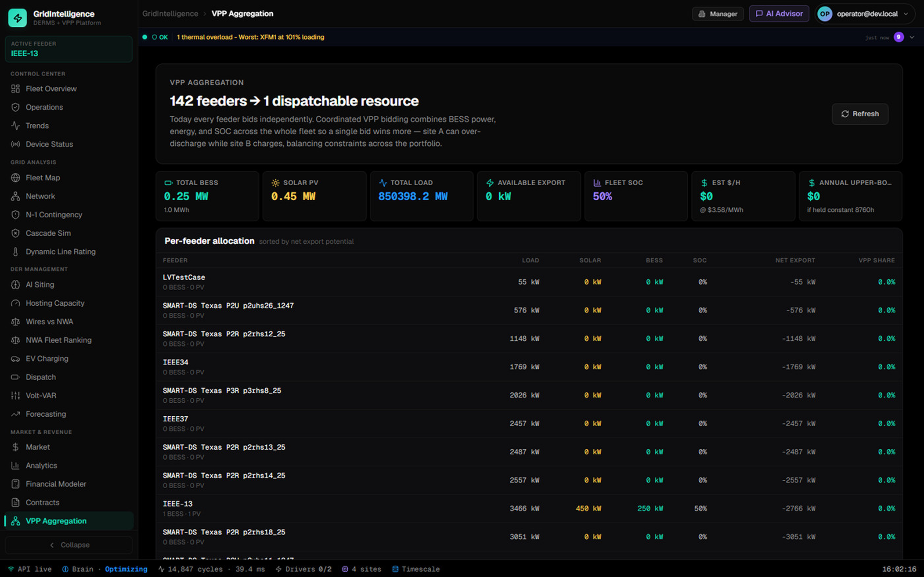Click the Market dollar icon
924x577 pixels.
click(x=15, y=447)
